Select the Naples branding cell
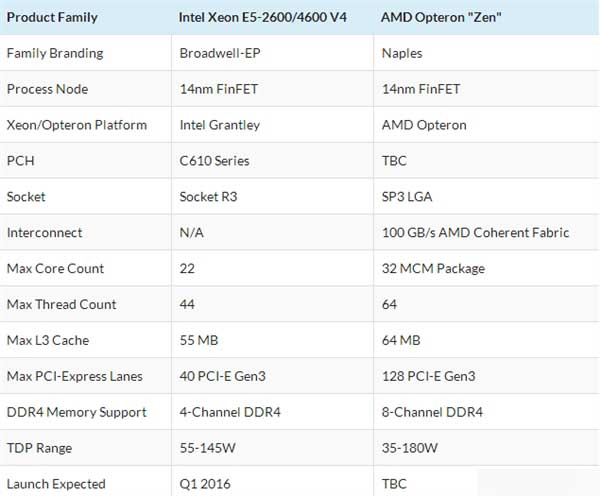 coord(402,53)
